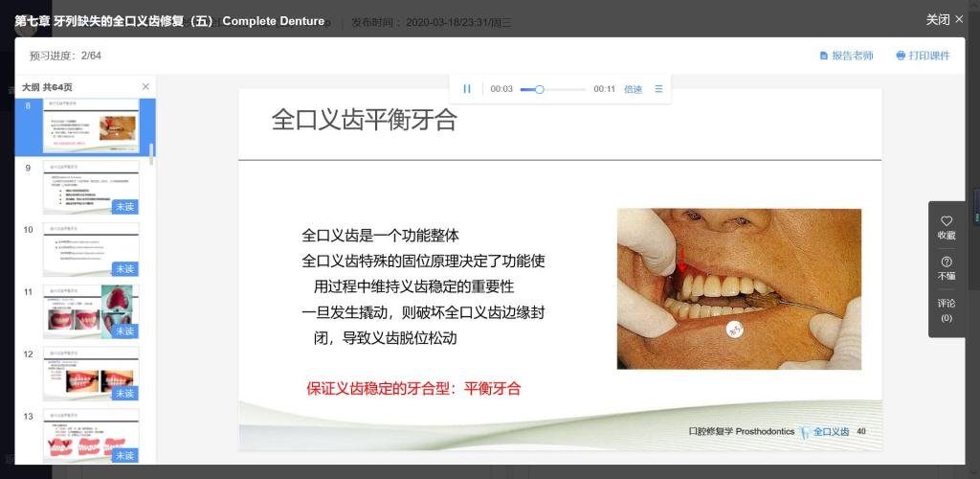Click the outline panel scrollbar

pos(151,150)
